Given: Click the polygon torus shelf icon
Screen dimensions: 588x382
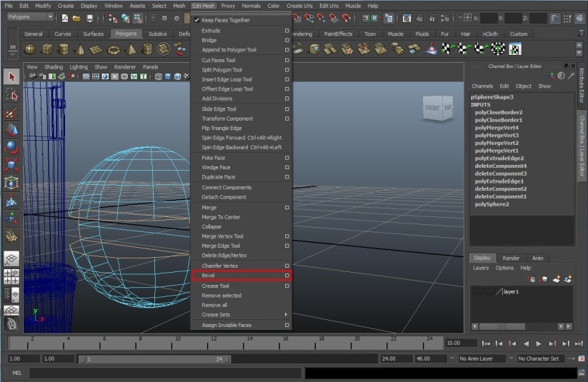Looking at the screenshot, I should point(114,49).
